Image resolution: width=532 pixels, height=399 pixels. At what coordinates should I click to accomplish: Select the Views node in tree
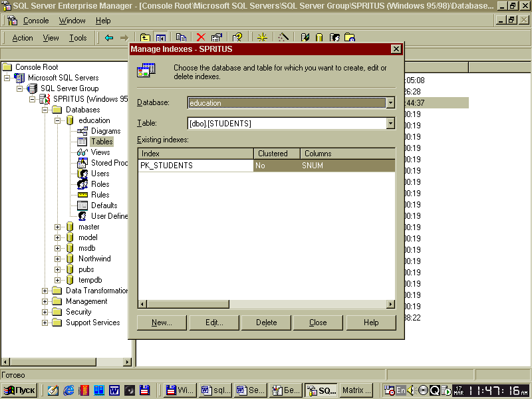click(x=100, y=152)
